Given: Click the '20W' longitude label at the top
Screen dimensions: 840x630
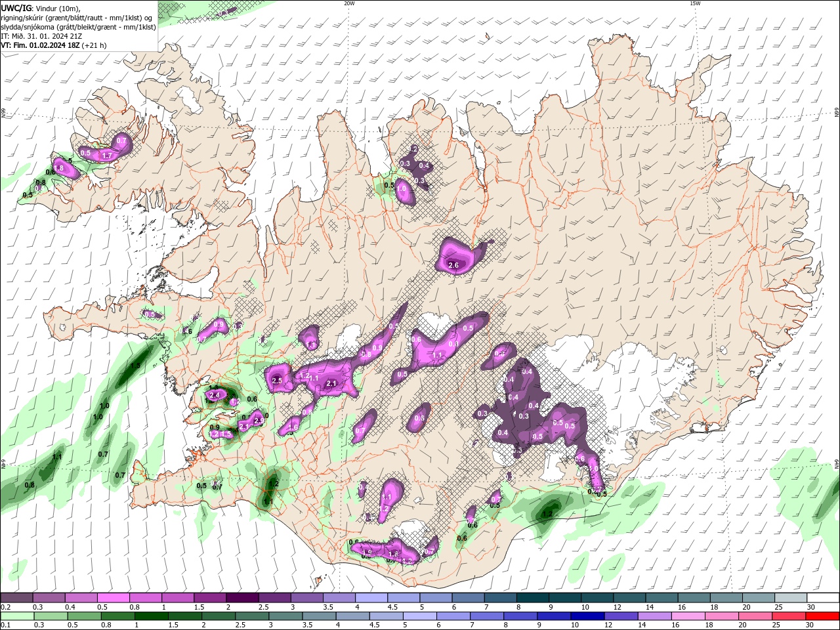Looking at the screenshot, I should 349,3.
